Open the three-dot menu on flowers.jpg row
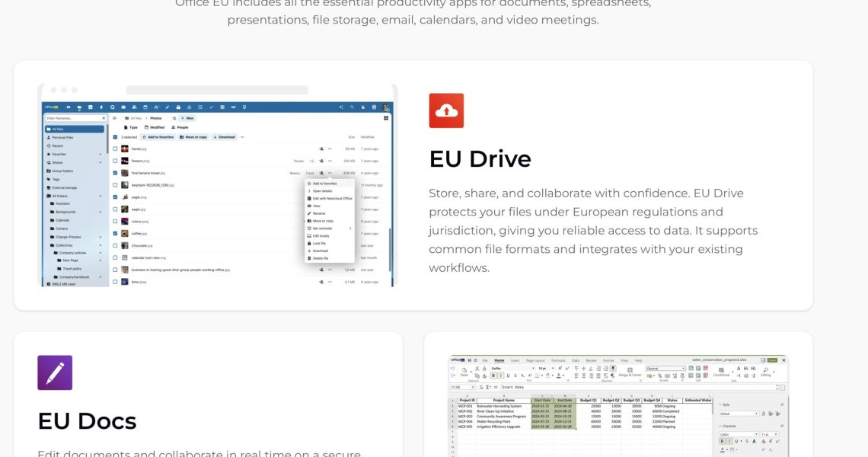Image resolution: width=868 pixels, height=457 pixels. [x=330, y=161]
